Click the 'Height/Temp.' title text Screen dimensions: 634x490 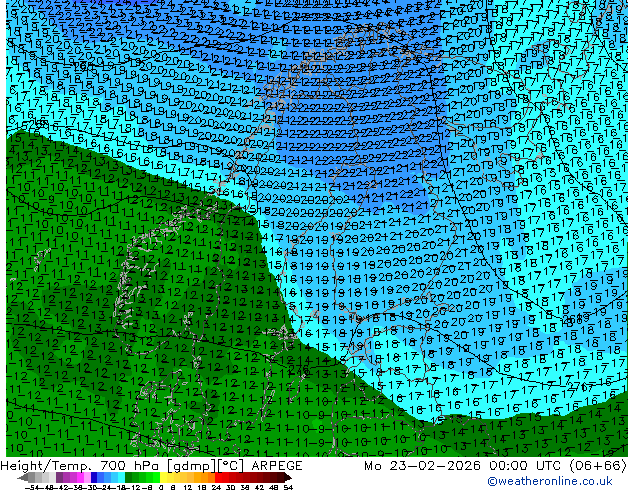pos(47,466)
